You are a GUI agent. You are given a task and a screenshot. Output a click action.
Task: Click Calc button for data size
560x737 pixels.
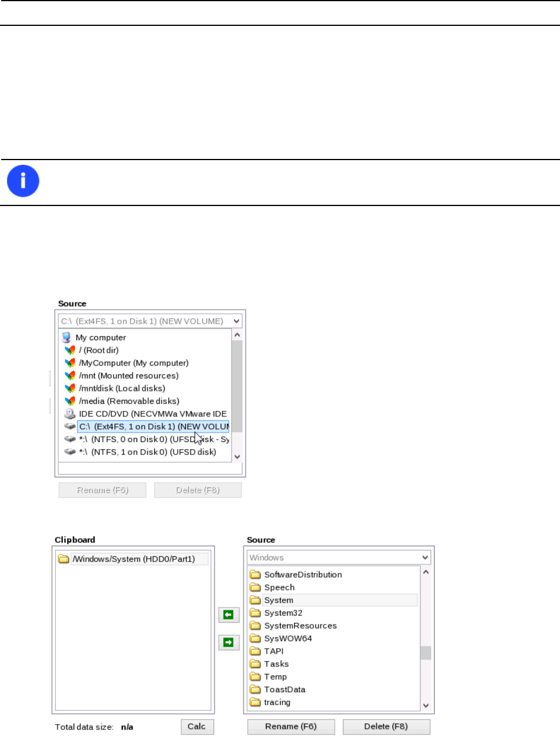click(x=197, y=726)
